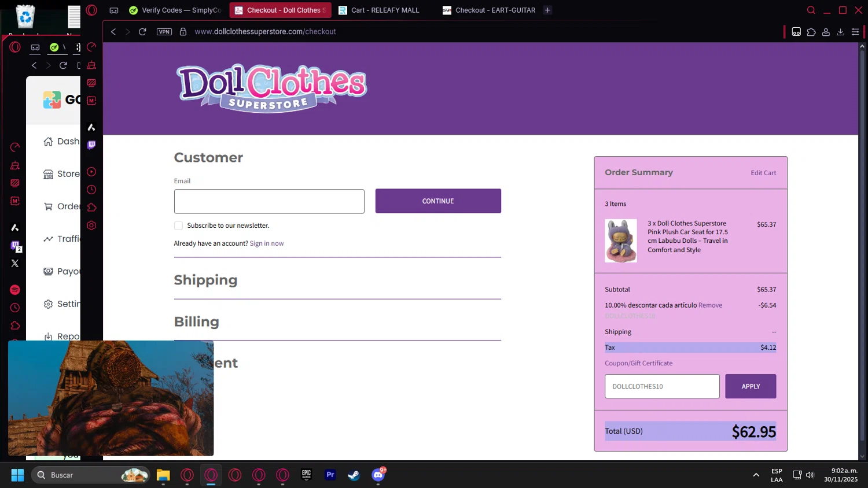Open Adobe Premiere Pro from the taskbar
The height and width of the screenshot is (488, 868).
[330, 475]
